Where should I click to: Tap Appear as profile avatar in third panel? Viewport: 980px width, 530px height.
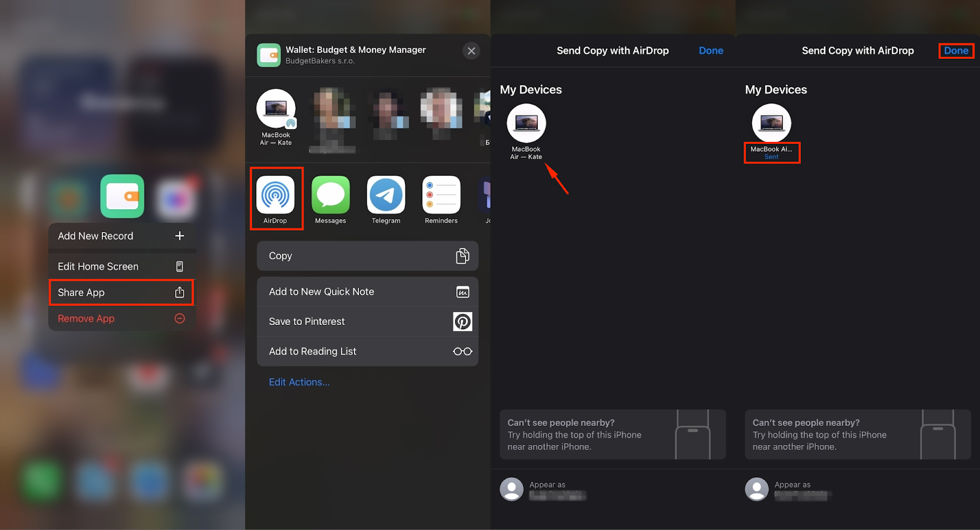[511, 490]
